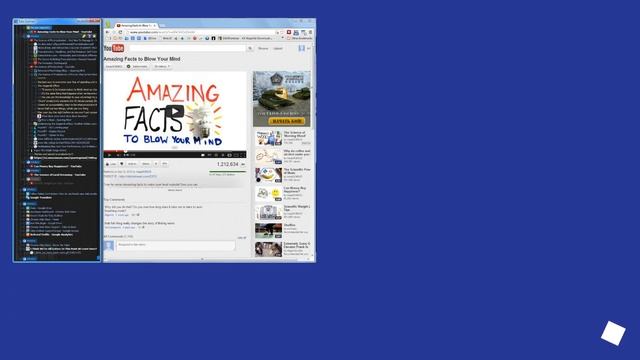The width and height of the screenshot is (640, 360).
Task: Play the Amazing Facts video via center play button
Action: point(175,111)
